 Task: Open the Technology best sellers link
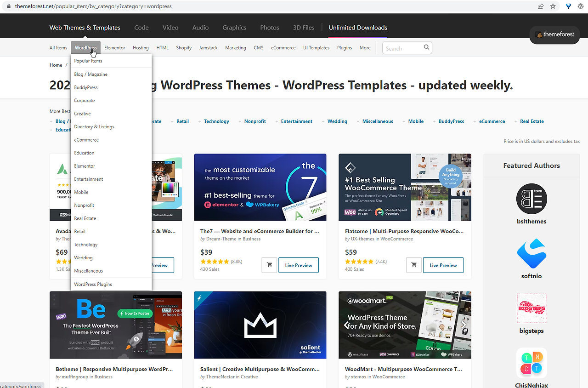[216, 121]
